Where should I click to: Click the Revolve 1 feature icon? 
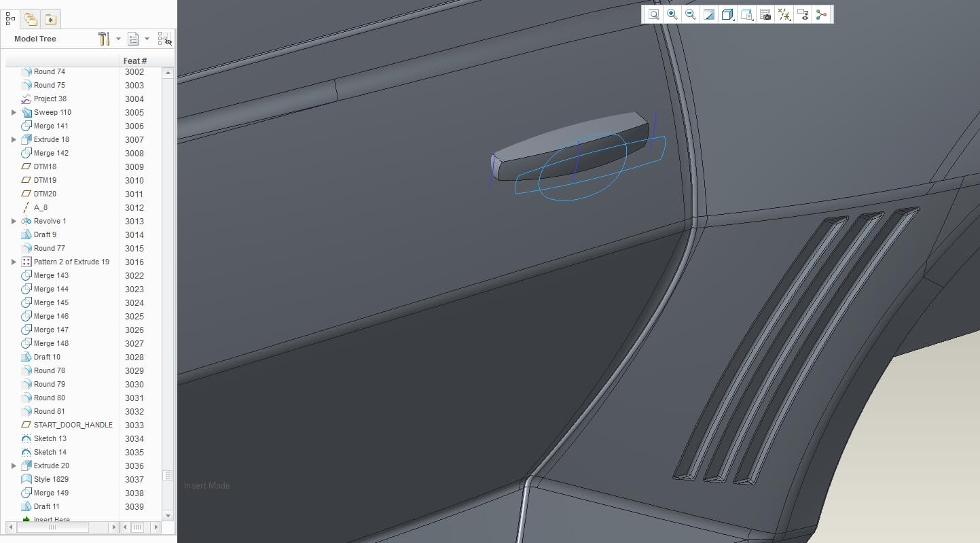[x=26, y=221]
